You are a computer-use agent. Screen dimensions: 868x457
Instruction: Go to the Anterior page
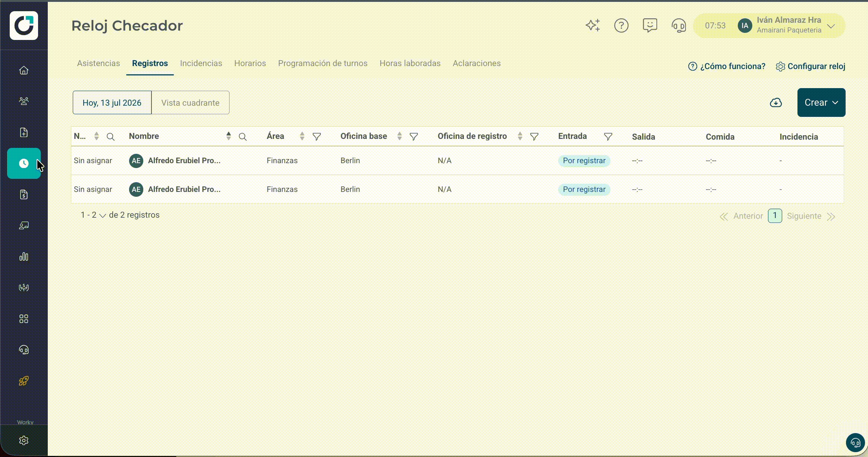(x=748, y=216)
